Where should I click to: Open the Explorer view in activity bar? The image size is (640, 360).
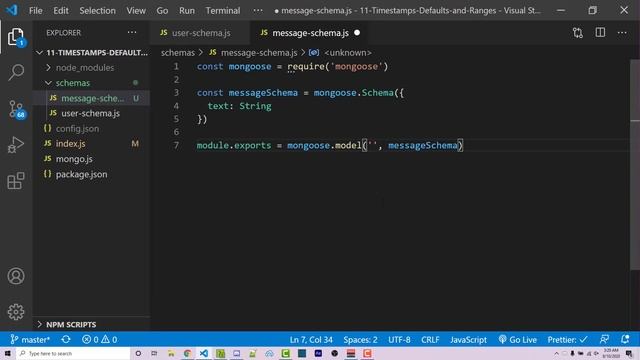pos(16,37)
